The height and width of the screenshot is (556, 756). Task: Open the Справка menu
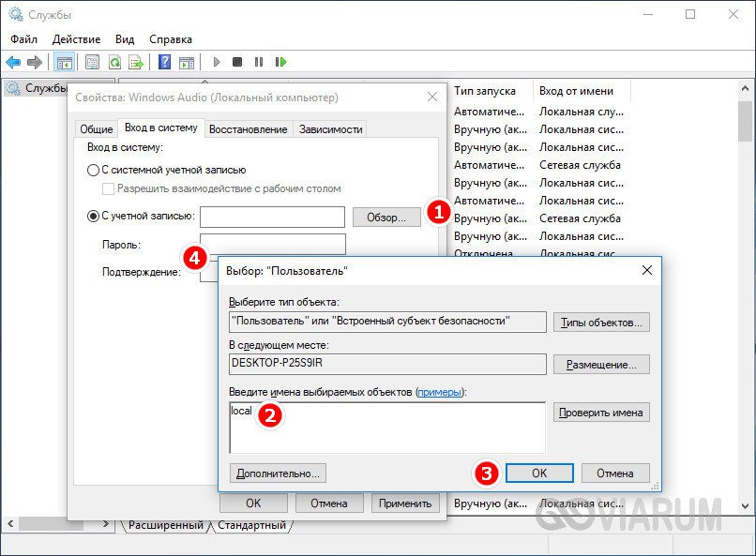171,39
